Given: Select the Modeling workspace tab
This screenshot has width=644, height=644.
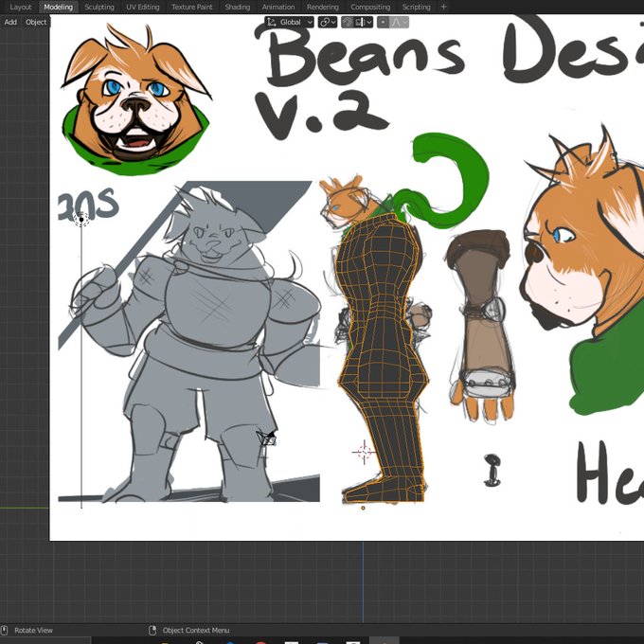Looking at the screenshot, I should [59, 7].
